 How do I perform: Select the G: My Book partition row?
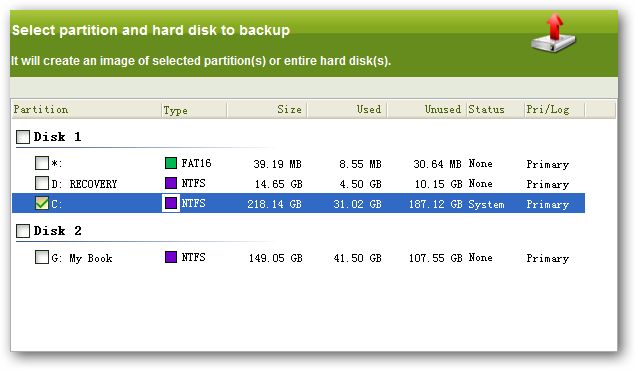point(299,258)
